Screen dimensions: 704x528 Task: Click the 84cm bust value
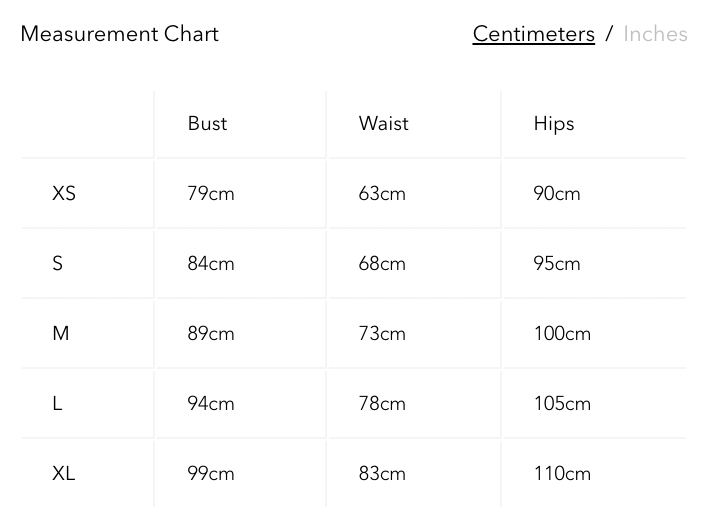211,263
